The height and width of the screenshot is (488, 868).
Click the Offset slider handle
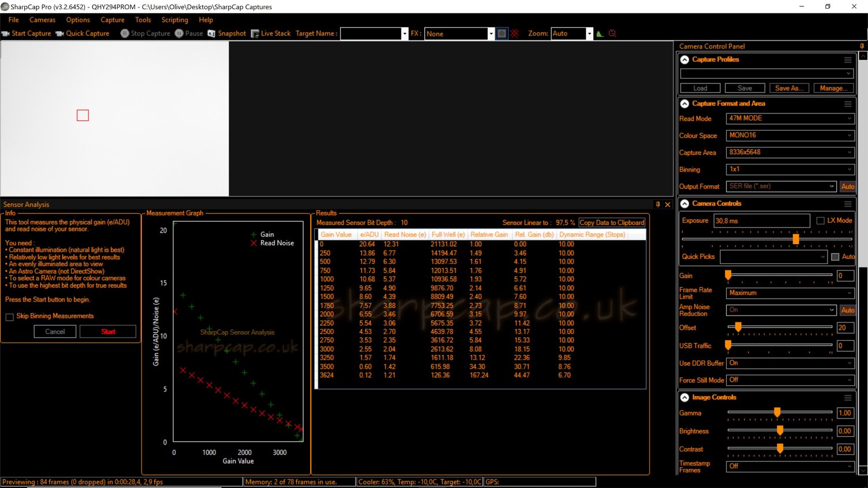[738, 328]
